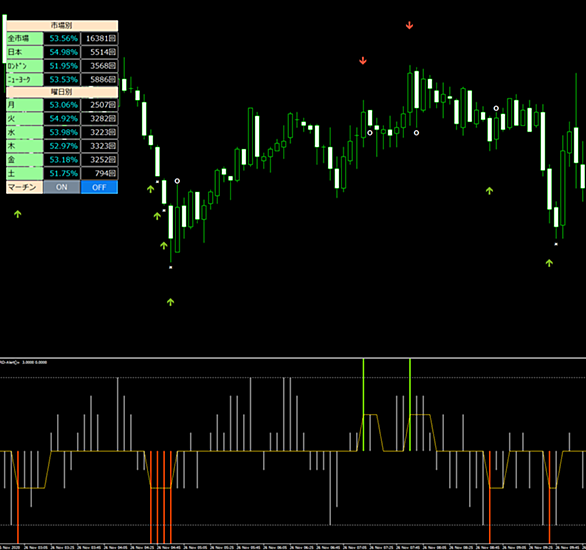Click the 54.98% win rate value
Image resolution: width=586 pixels, height=550 pixels.
click(x=62, y=52)
